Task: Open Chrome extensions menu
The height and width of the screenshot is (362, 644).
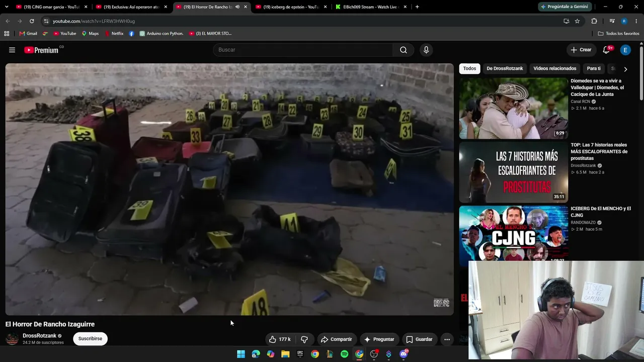Action: pyautogui.click(x=594, y=21)
